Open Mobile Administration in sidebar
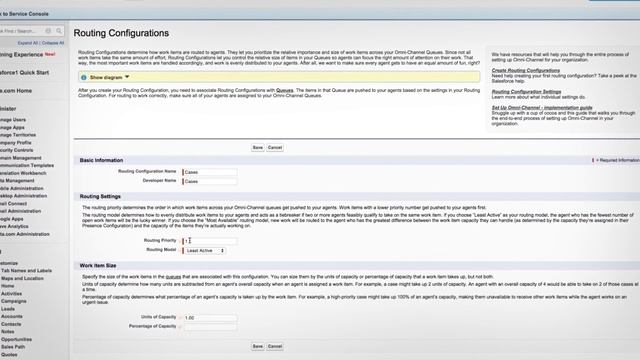The height and width of the screenshot is (360, 640). tap(22, 188)
